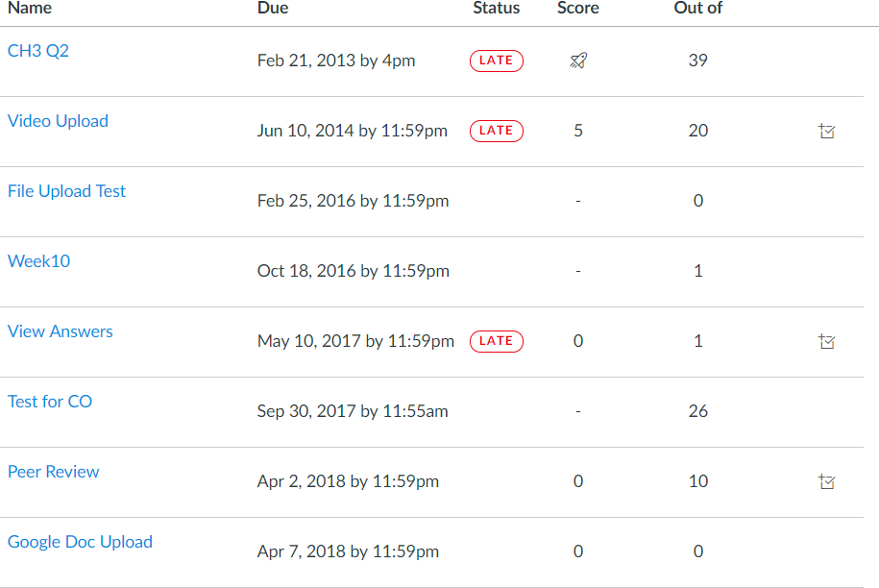
Task: Click the Name column header
Action: pos(30,9)
